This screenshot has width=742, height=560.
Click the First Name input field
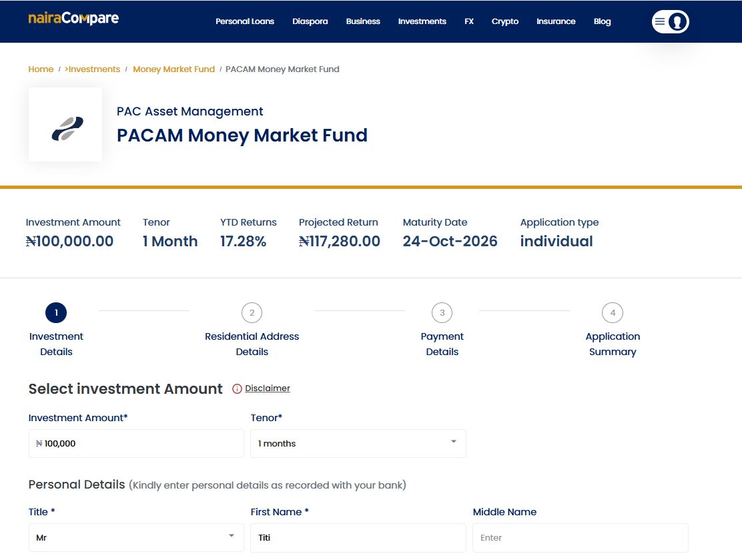(358, 538)
